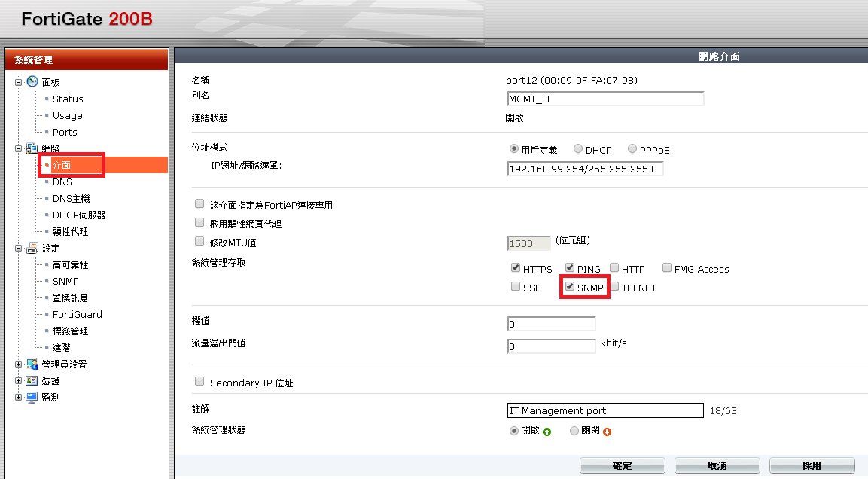
Task: Open 進階 menu item
Action: click(62, 348)
